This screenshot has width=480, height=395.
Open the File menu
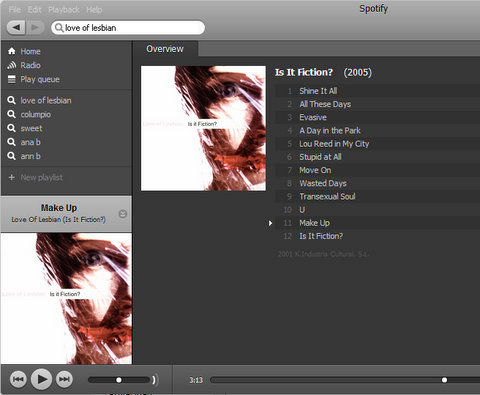tap(14, 10)
